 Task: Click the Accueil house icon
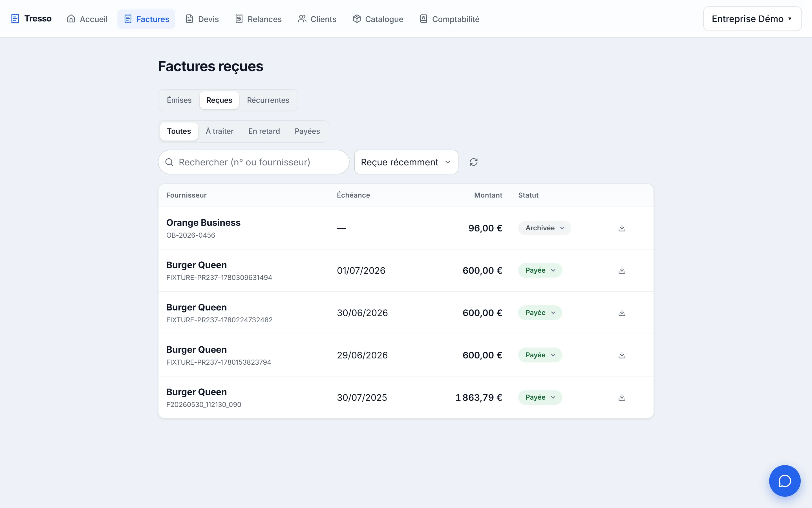click(x=71, y=19)
